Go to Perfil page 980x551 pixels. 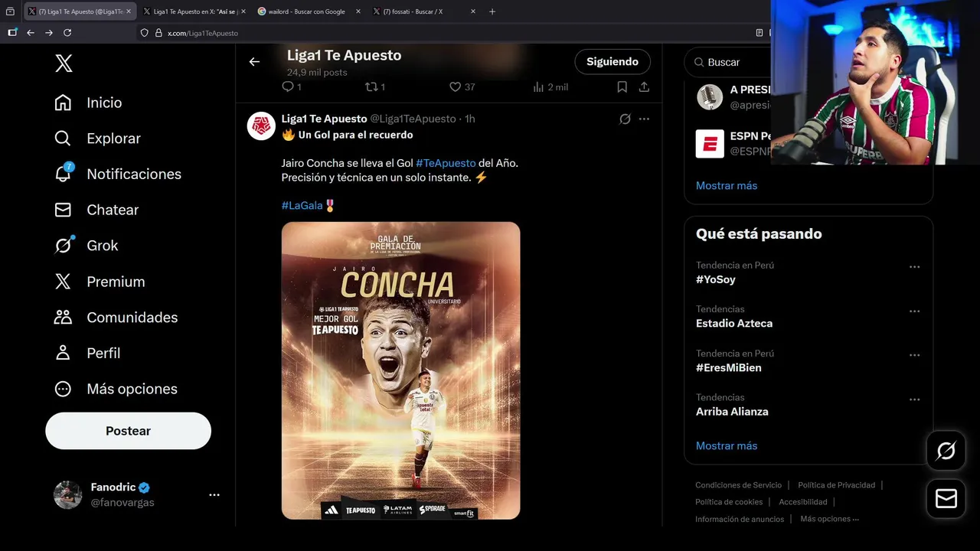87,353
